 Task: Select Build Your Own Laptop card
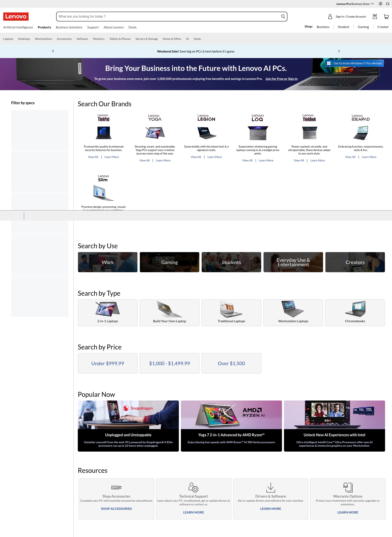pos(170,313)
